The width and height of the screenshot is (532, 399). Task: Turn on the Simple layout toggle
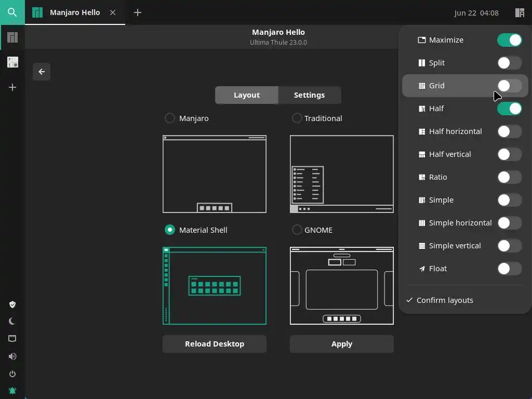point(509,200)
